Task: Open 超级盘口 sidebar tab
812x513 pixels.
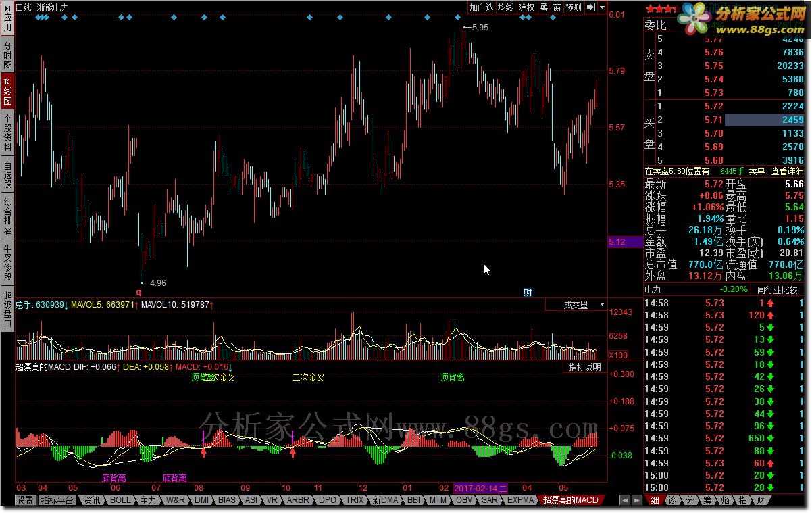Action: (7, 310)
